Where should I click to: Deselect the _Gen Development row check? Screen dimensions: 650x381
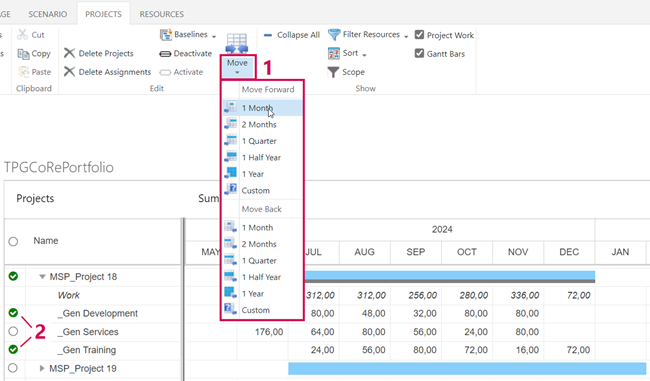(x=13, y=313)
